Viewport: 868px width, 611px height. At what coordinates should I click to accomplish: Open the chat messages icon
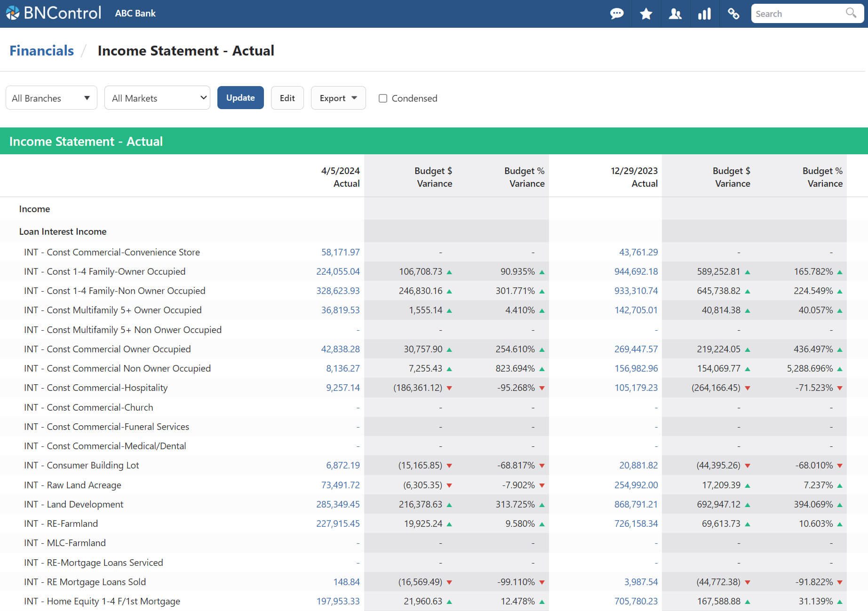click(x=616, y=14)
